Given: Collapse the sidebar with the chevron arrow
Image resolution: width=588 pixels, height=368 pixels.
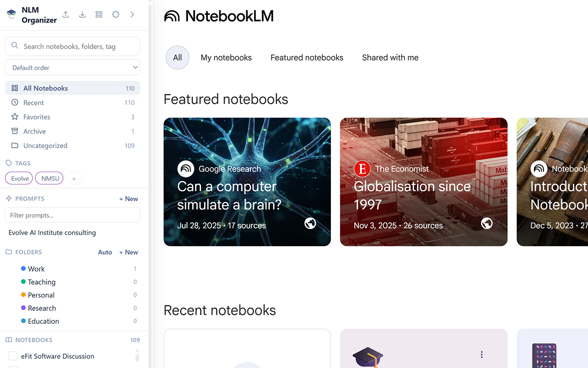Looking at the screenshot, I should [132, 15].
